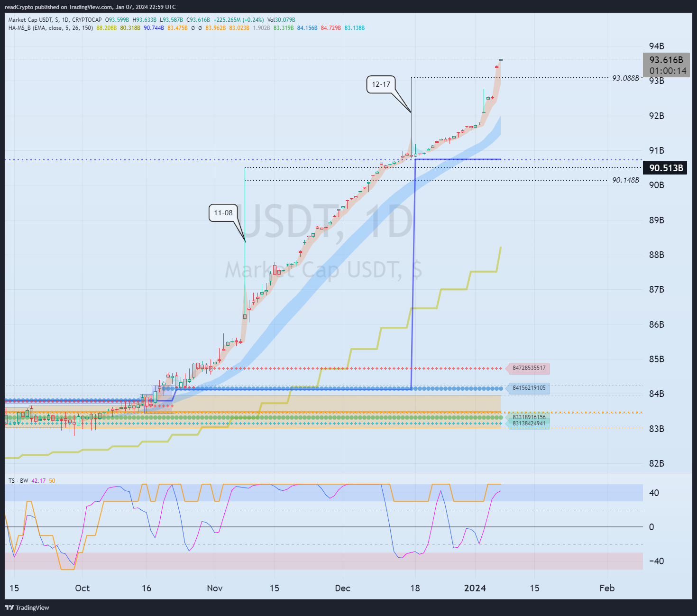This screenshot has width=697, height=616.
Task: Click the cyan 83.138B indicator value
Action: [355, 28]
